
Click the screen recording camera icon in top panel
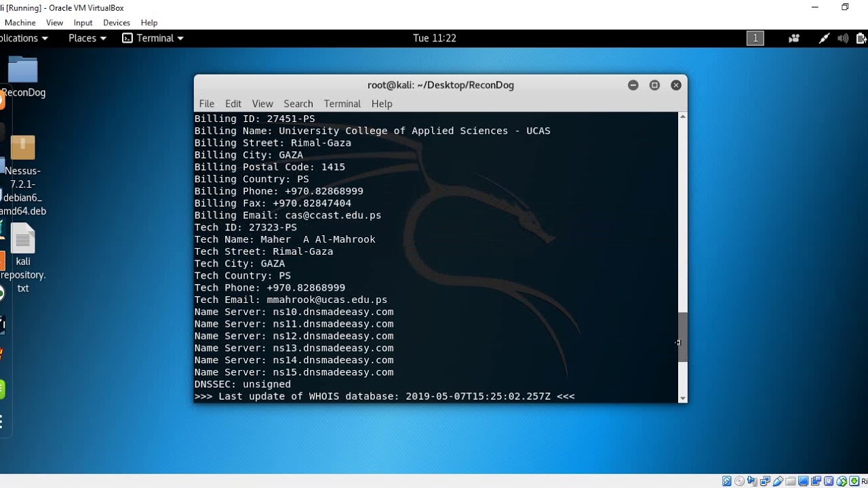click(x=793, y=39)
